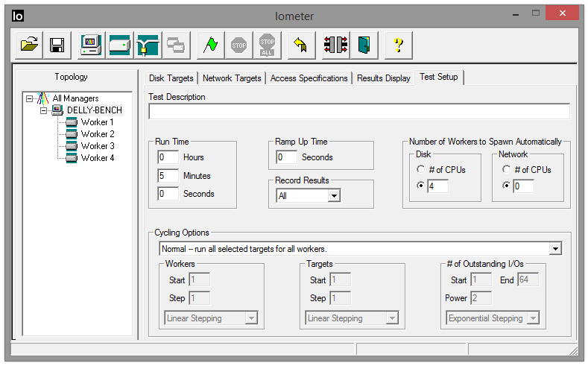Open the Cycling Options dropdown
Screen dimensions: 588x366
[x=555, y=249]
